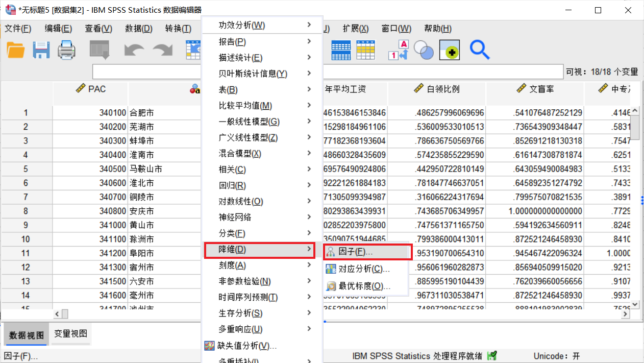Image resolution: width=644 pixels, height=363 pixels.
Task: Click the magnifying glass Search icon
Action: 480,50
